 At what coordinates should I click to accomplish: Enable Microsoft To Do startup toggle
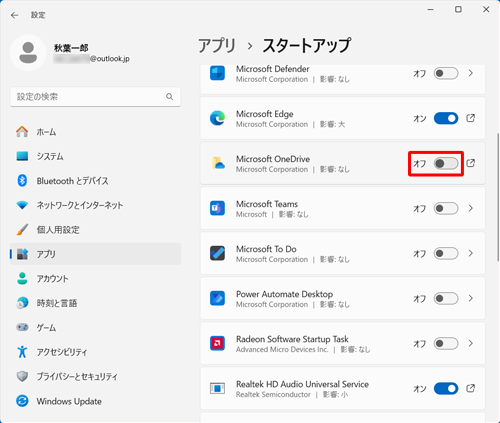(x=446, y=253)
